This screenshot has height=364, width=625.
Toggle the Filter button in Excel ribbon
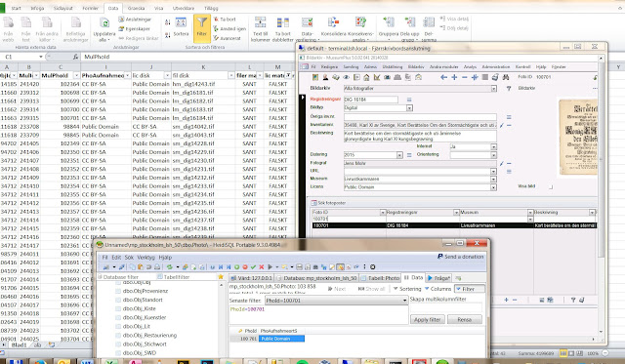202,28
